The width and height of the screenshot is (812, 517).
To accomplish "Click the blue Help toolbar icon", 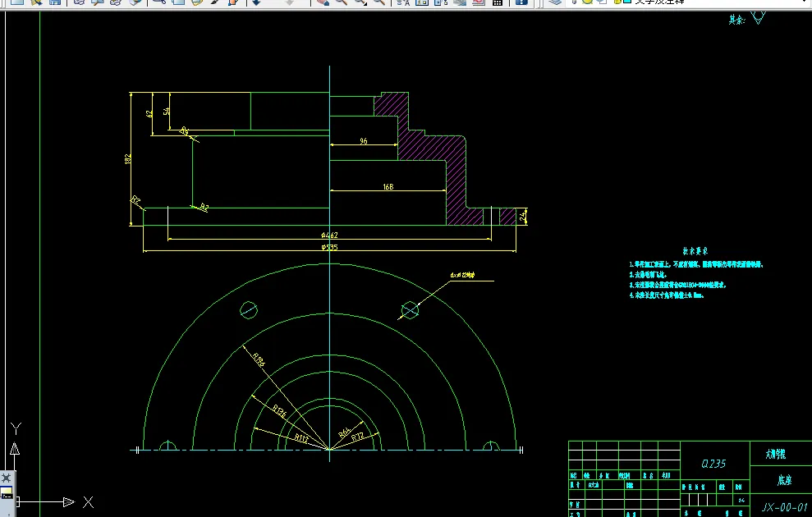I will [x=521, y=2].
